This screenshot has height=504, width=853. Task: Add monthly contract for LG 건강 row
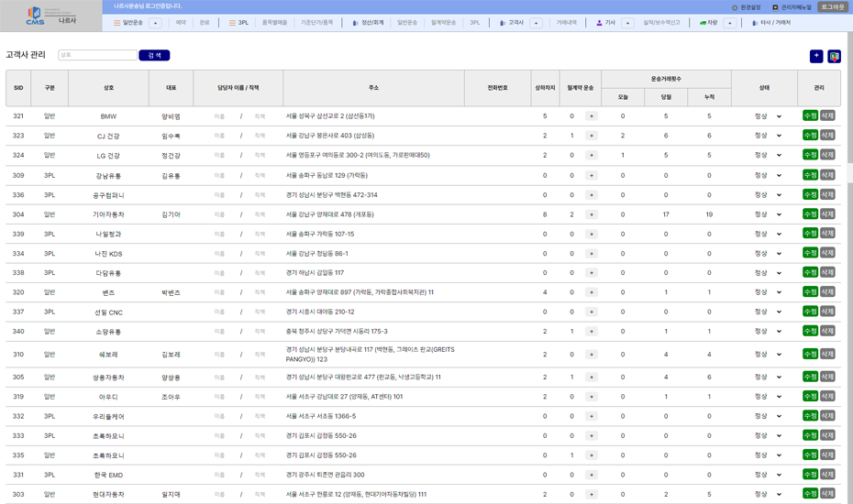click(x=592, y=156)
